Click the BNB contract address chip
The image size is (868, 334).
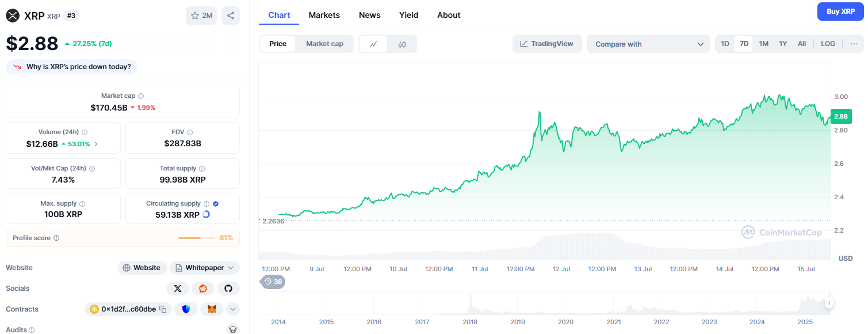tap(128, 309)
